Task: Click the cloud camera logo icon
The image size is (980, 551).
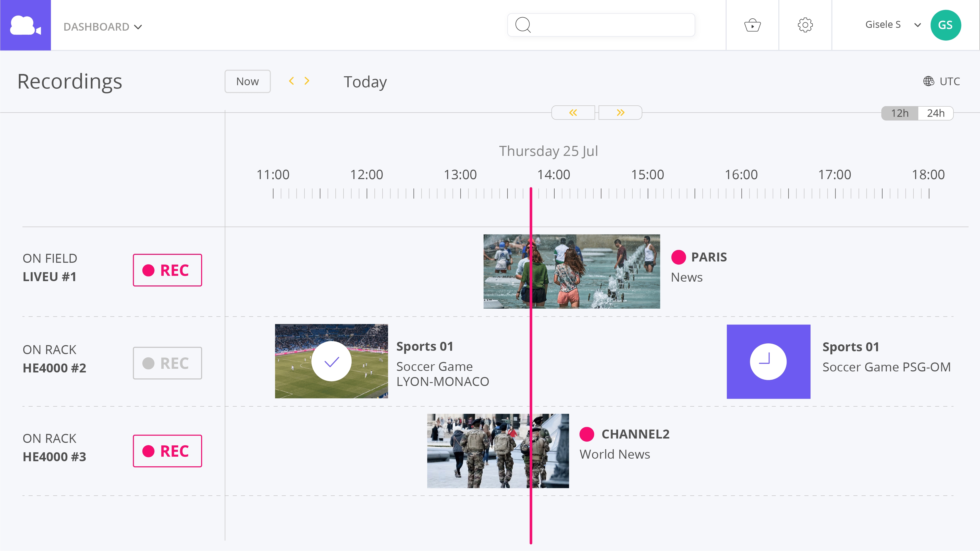Action: pyautogui.click(x=25, y=25)
